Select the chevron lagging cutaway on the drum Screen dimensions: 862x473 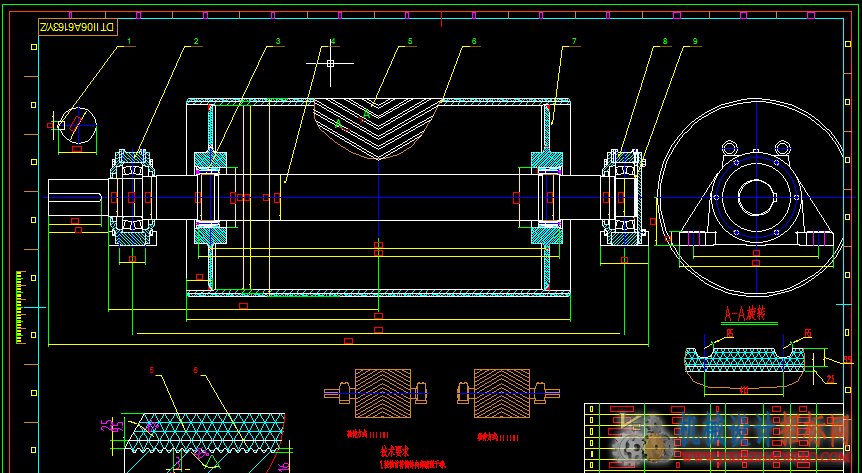click(378, 126)
